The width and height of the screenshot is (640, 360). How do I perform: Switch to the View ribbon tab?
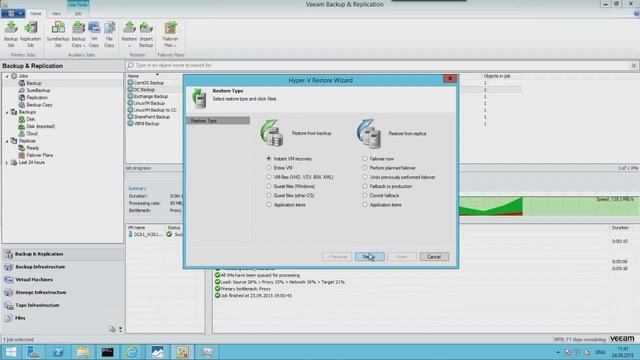click(x=56, y=13)
